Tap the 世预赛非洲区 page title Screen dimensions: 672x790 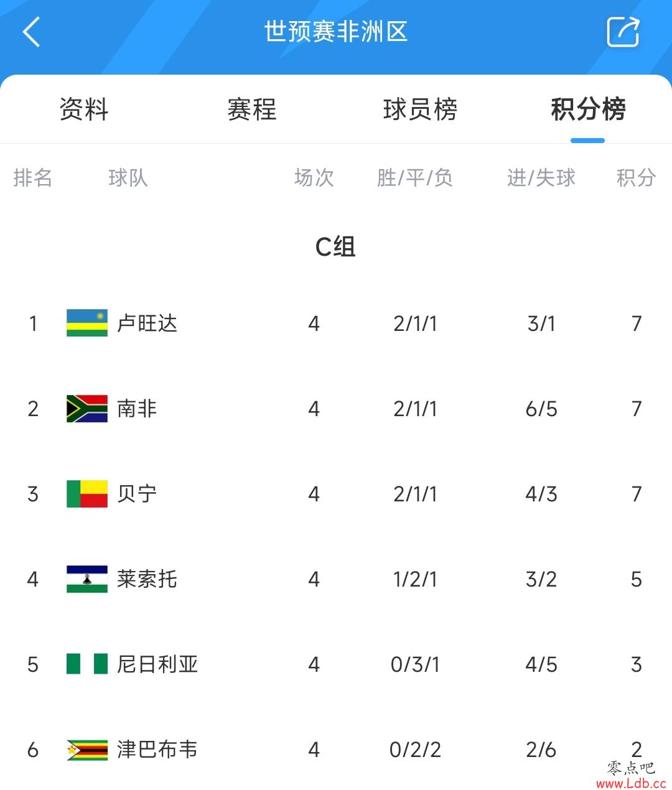pos(336,32)
